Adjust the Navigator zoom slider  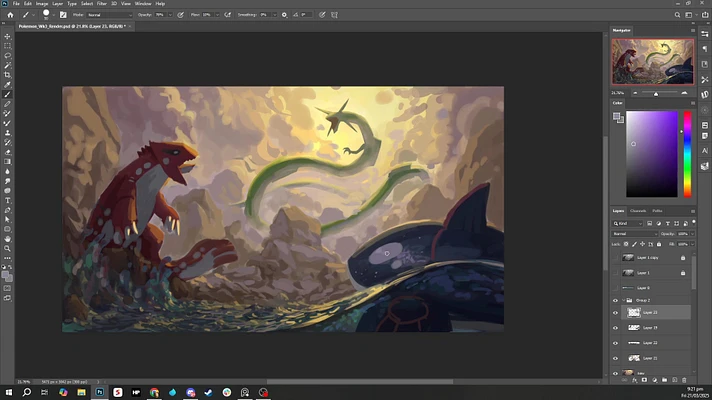click(656, 94)
